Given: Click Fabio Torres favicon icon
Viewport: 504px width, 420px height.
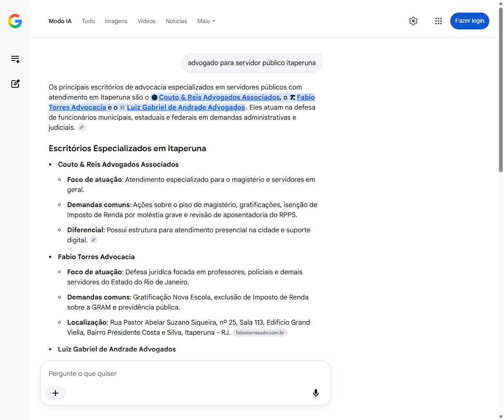Looking at the screenshot, I should (292, 97).
